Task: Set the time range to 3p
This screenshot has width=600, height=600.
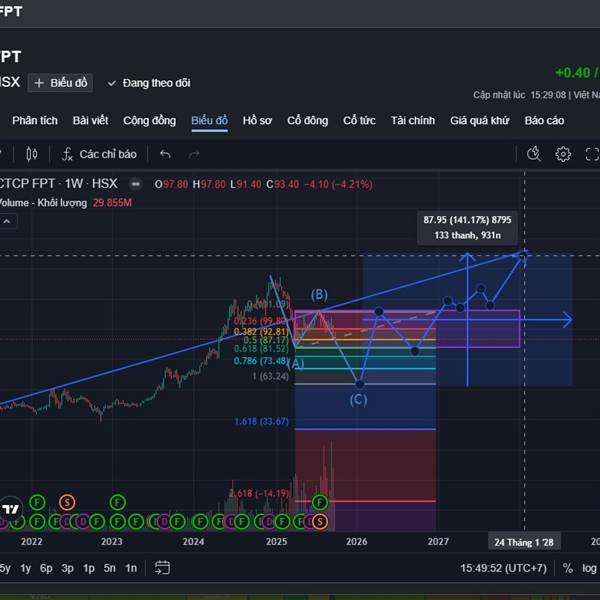Action: pyautogui.click(x=67, y=568)
